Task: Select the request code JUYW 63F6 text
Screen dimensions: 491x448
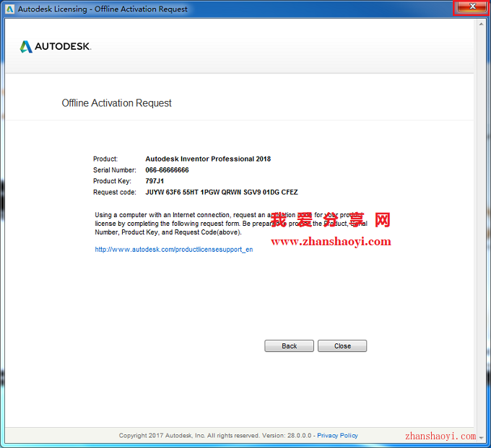Action: (x=222, y=192)
